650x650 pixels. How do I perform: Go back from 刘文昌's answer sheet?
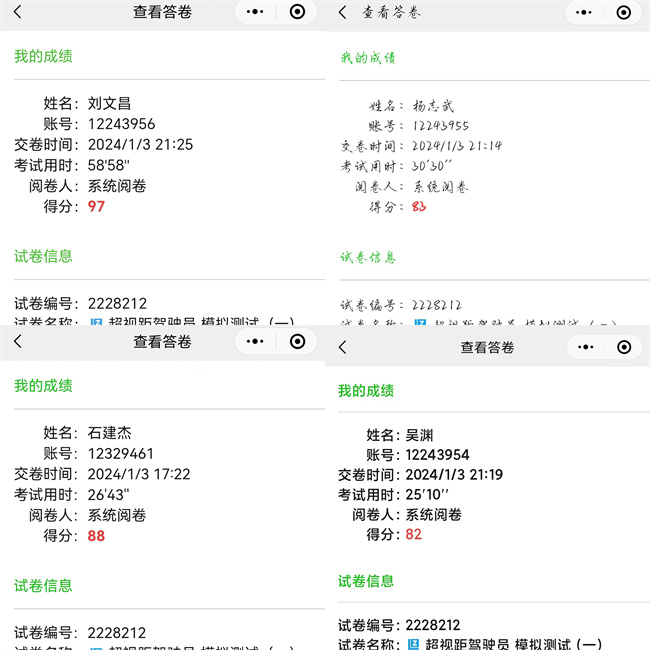[x=17, y=12]
